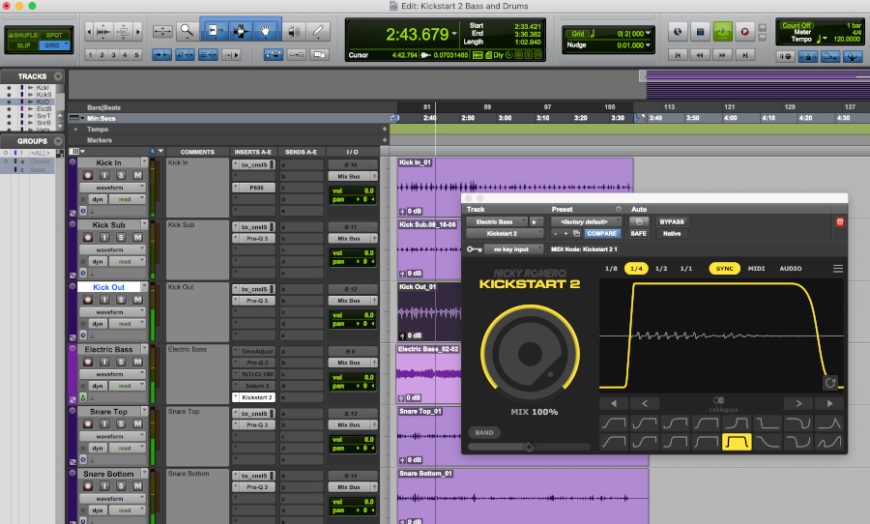Click the BYPASS button in plugin header
This screenshot has height=524, width=870.
pos(672,221)
